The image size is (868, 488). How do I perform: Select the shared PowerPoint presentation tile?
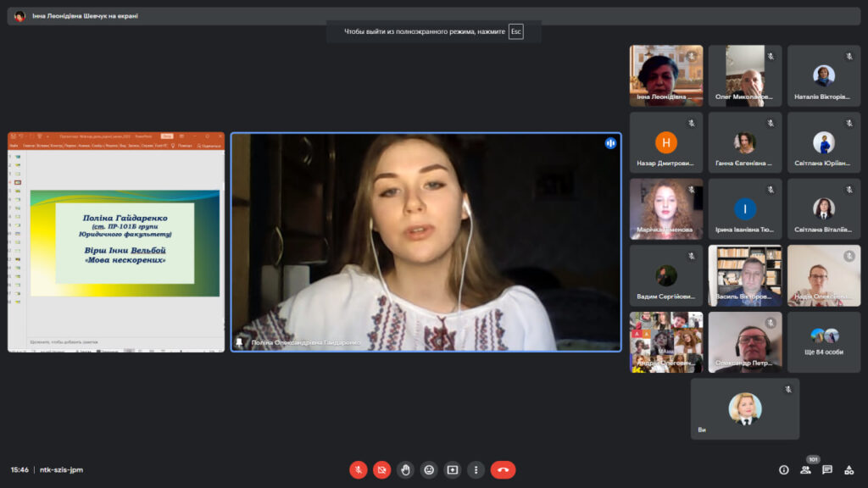(116, 241)
